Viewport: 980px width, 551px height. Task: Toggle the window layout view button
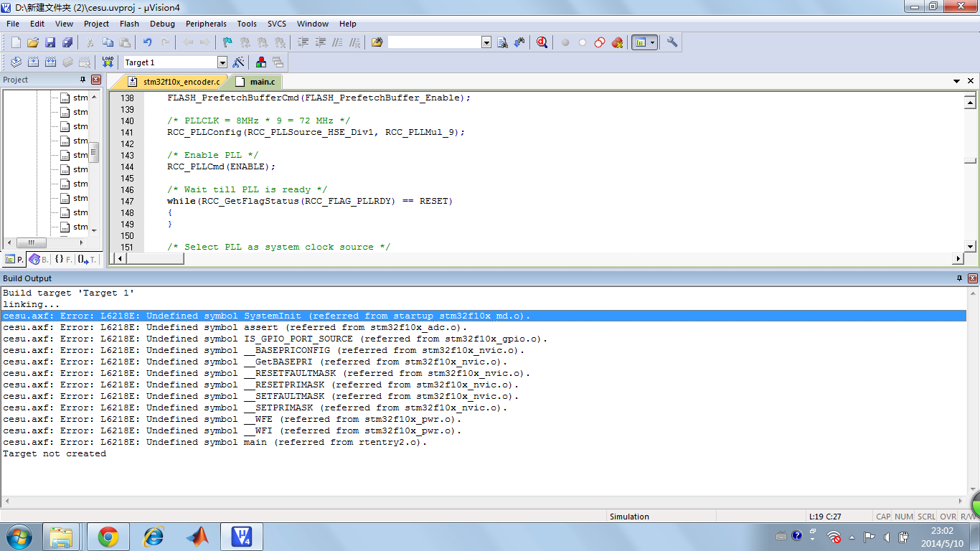(x=640, y=42)
